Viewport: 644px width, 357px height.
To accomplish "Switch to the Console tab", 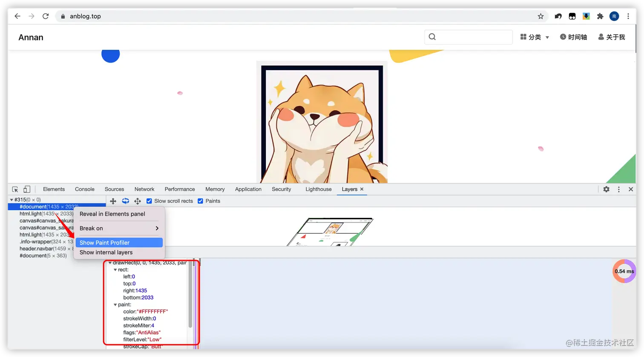I will 85,189.
